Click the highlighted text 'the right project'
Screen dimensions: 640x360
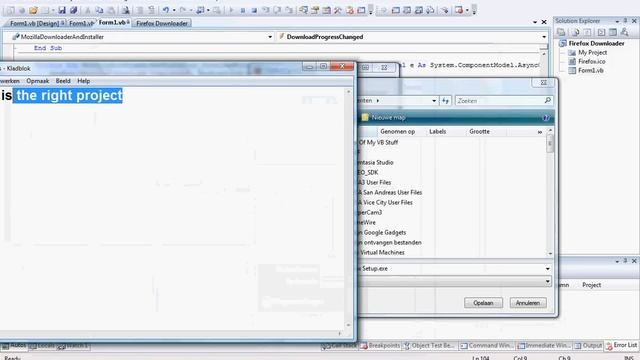click(68, 96)
